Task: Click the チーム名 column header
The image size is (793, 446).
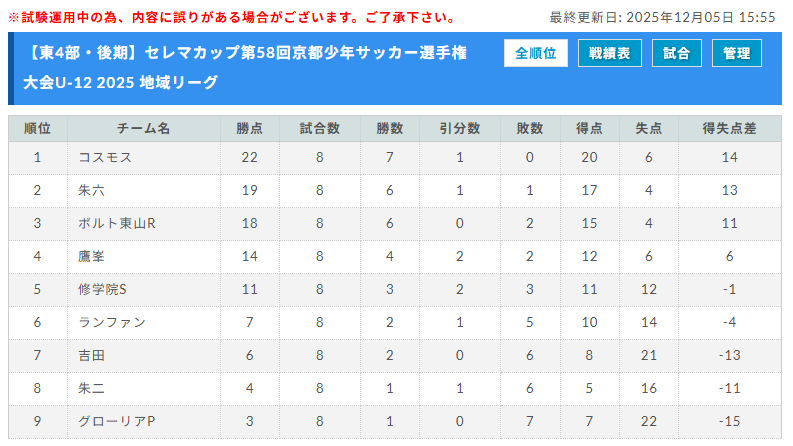Action: click(x=143, y=128)
